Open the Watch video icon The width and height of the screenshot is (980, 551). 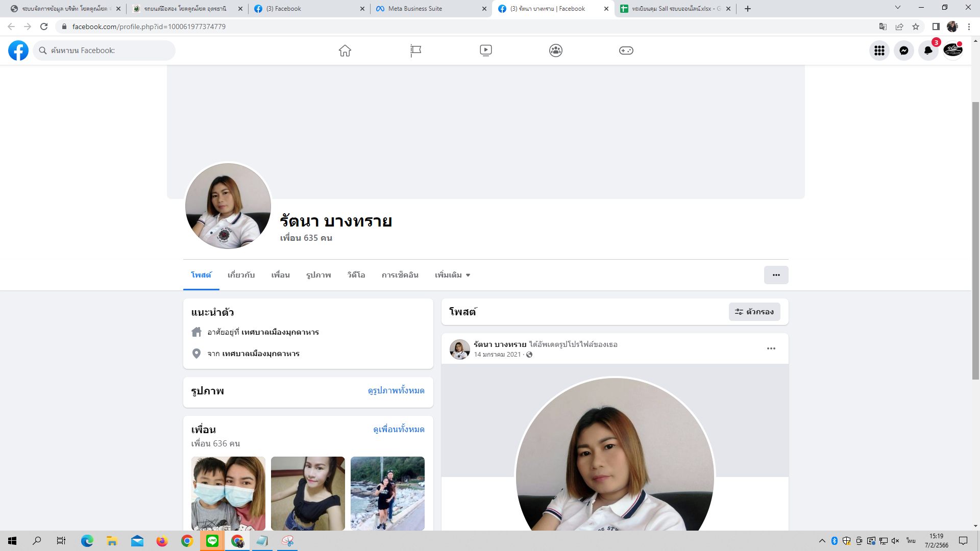pyautogui.click(x=485, y=51)
